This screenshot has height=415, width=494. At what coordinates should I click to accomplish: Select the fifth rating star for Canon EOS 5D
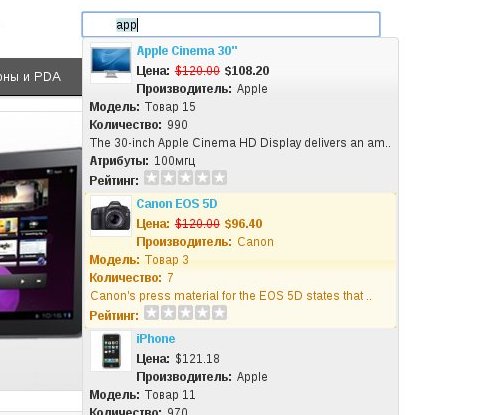coord(219,313)
